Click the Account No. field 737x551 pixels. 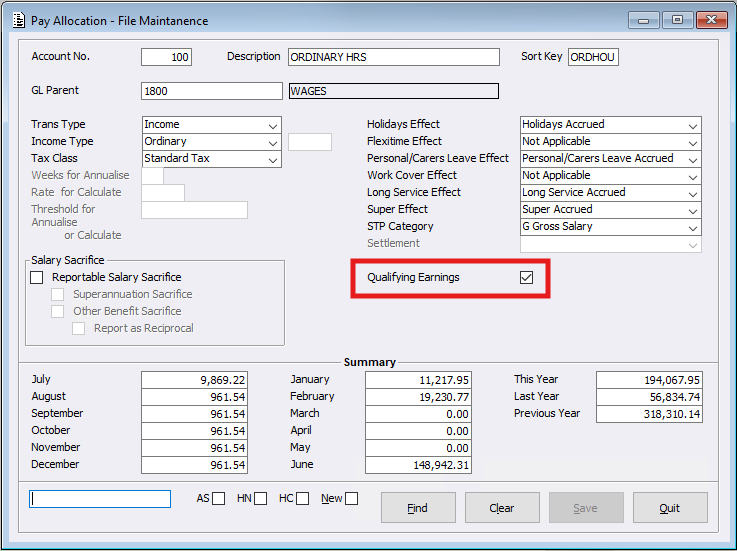click(x=166, y=57)
